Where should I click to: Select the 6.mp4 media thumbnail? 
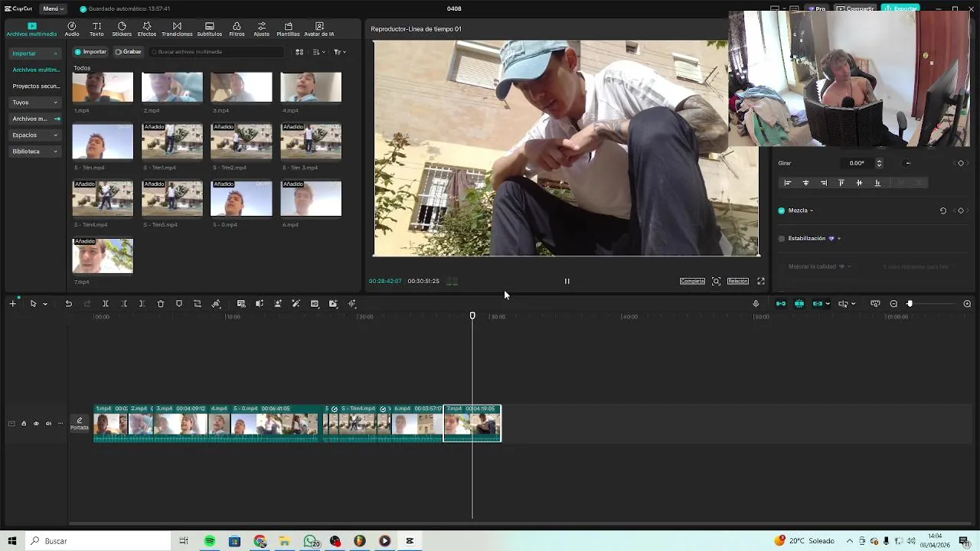[311, 199]
